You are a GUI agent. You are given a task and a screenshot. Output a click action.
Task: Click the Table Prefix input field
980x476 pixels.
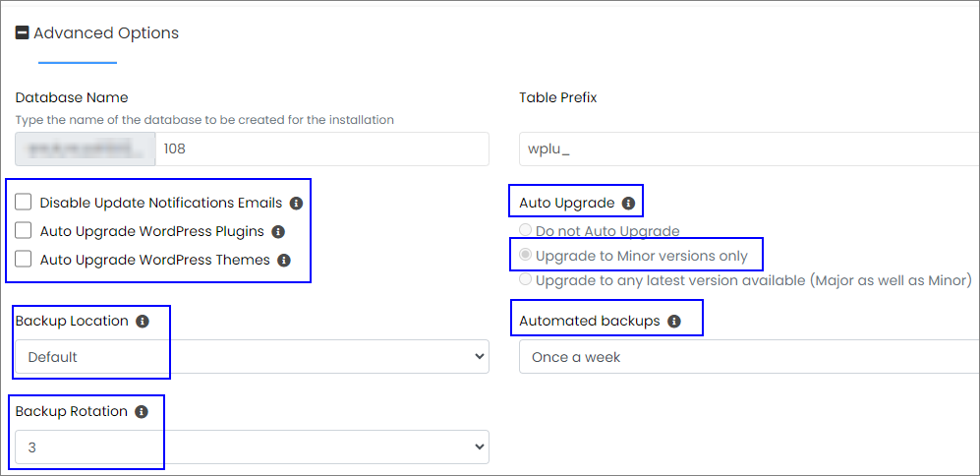(749, 149)
